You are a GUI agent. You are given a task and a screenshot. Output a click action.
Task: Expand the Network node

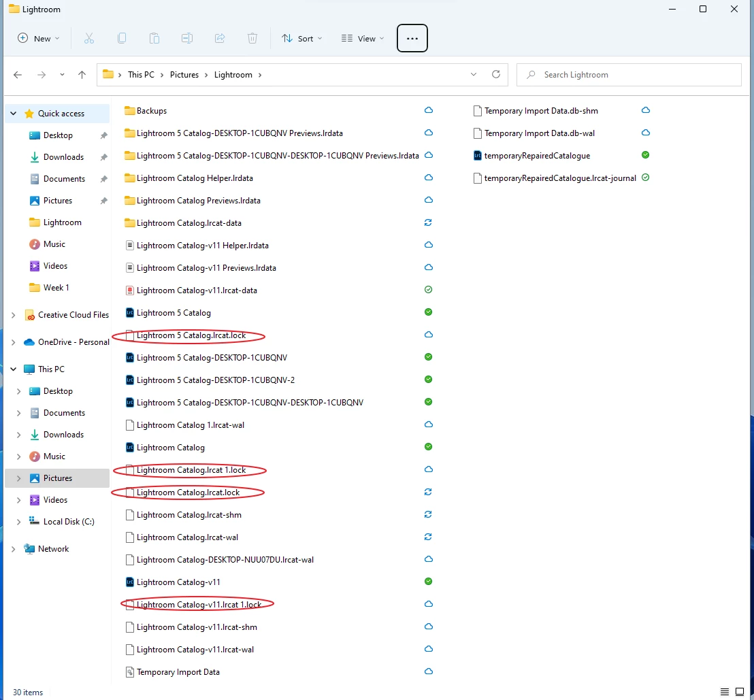(x=14, y=549)
